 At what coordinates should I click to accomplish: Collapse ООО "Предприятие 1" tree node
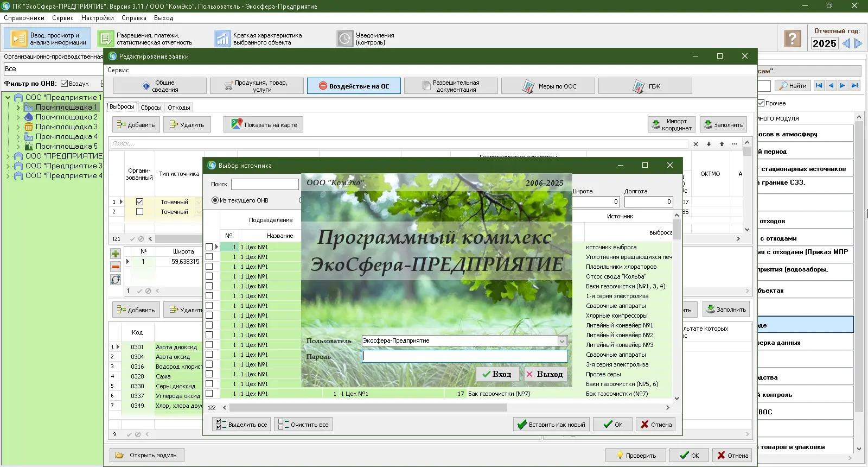tap(8, 98)
